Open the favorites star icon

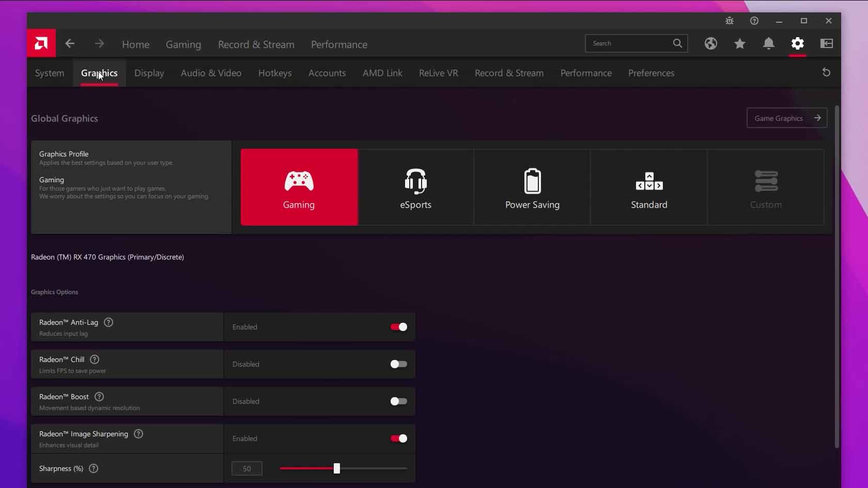point(739,44)
